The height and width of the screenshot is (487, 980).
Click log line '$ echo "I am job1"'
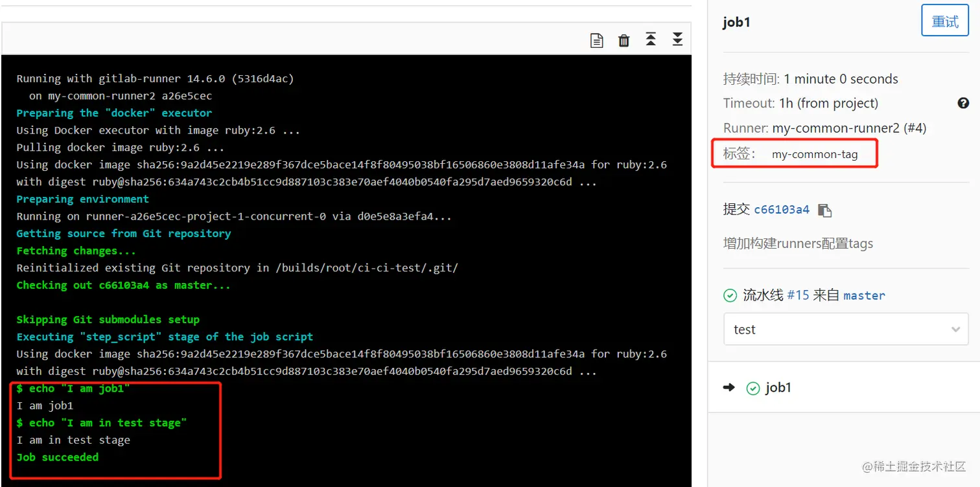point(73,389)
